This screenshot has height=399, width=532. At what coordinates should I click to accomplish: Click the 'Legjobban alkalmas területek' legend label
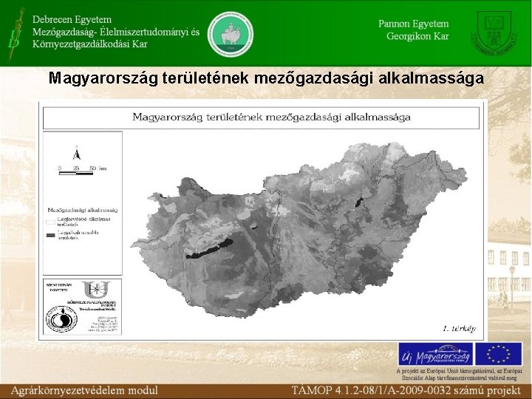pos(78,235)
